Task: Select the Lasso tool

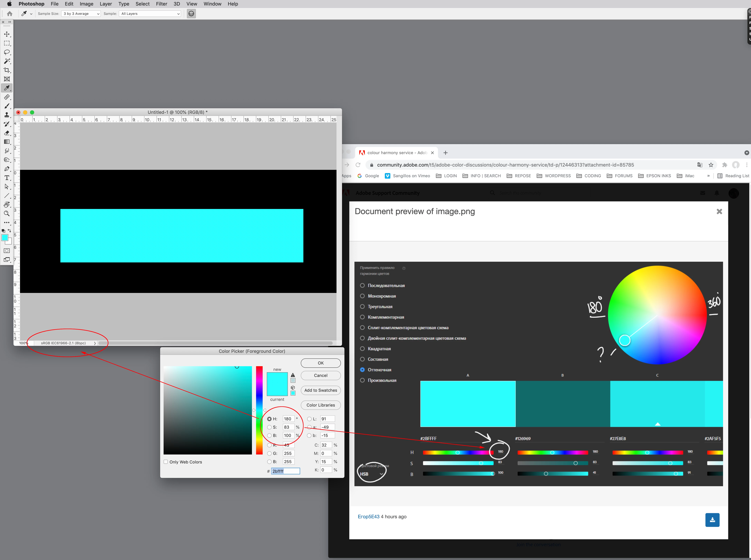Action: (7, 52)
